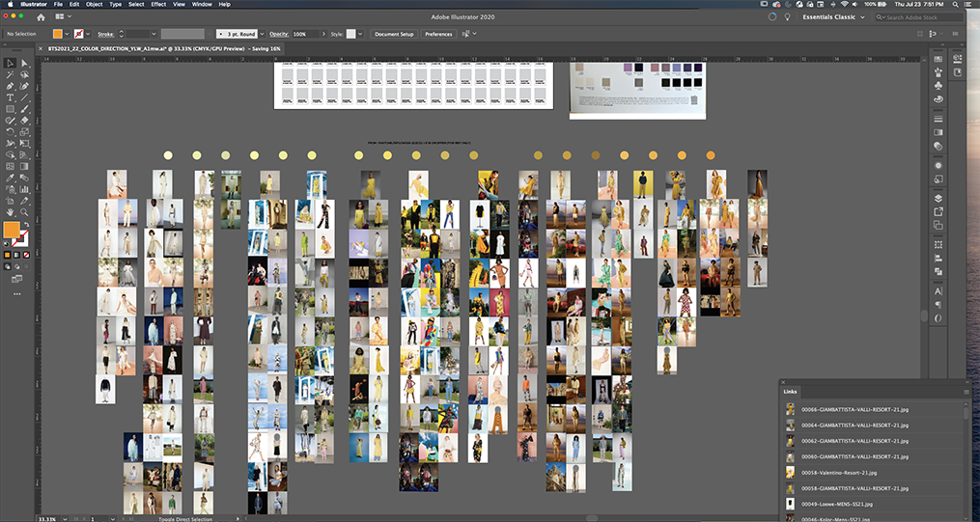Open the File menu
The image size is (980, 522).
[58, 5]
